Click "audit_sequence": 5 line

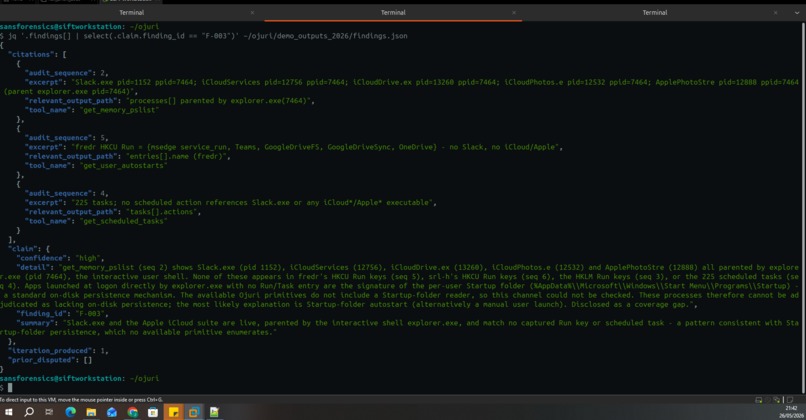pyautogui.click(x=67, y=138)
